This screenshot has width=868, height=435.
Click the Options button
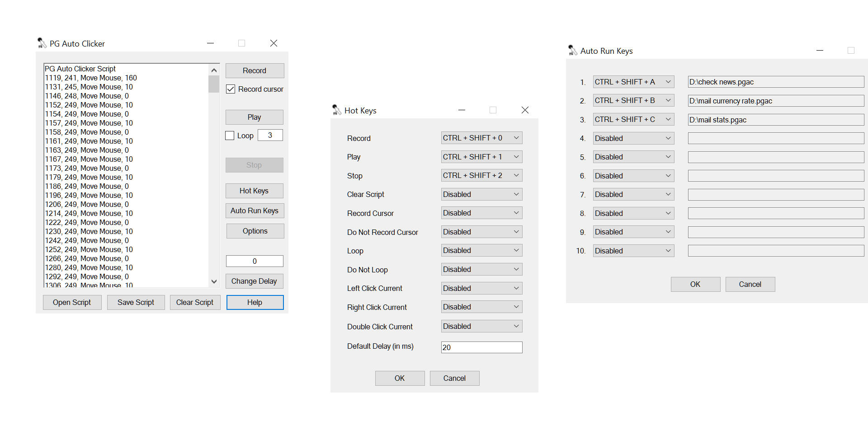(x=255, y=231)
